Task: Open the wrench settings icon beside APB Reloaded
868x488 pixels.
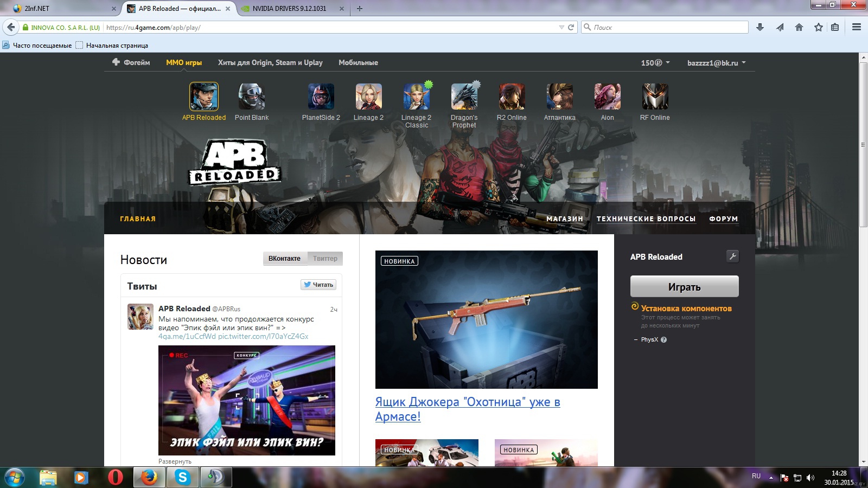Action: click(732, 256)
